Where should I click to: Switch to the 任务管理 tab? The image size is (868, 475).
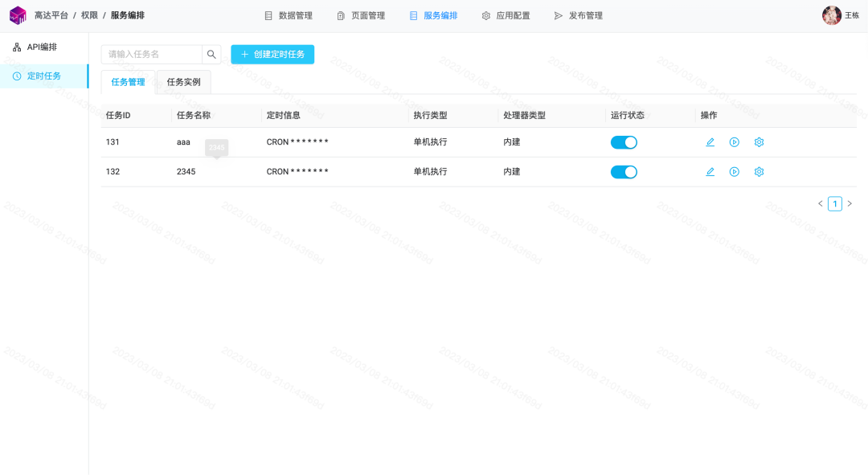click(128, 82)
